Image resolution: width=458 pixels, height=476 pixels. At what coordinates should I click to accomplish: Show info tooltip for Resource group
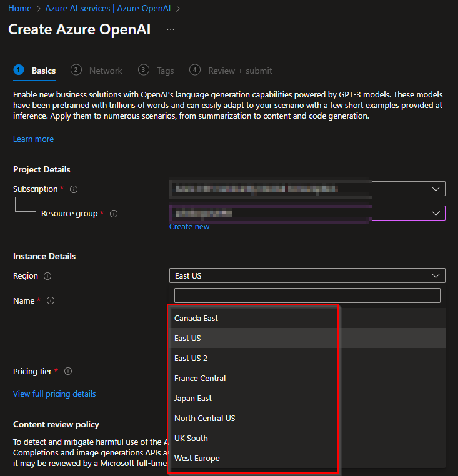point(114,214)
